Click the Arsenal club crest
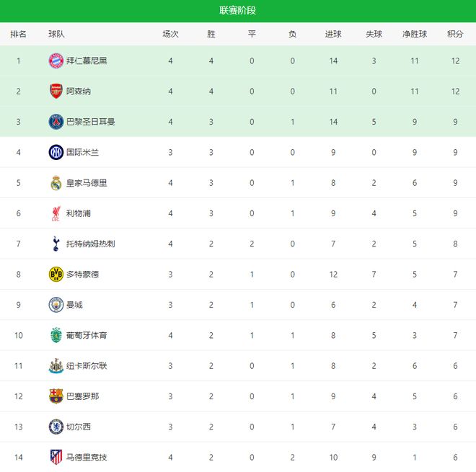Screen dimensions: 476x472 (x=56, y=92)
